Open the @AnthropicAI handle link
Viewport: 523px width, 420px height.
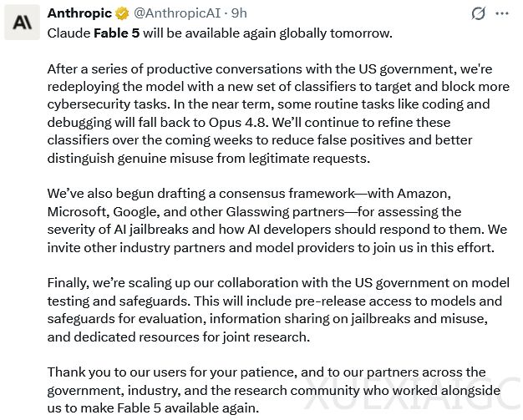pyautogui.click(x=177, y=13)
